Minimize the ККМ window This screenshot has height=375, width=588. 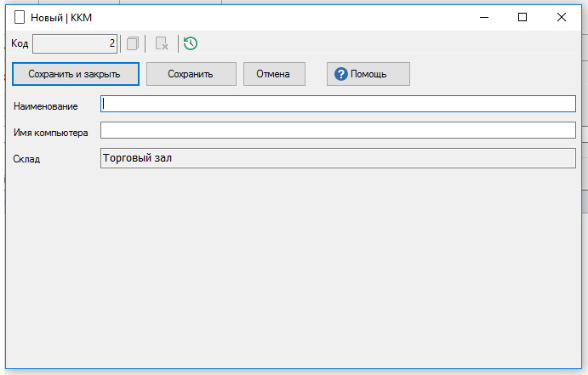point(484,17)
